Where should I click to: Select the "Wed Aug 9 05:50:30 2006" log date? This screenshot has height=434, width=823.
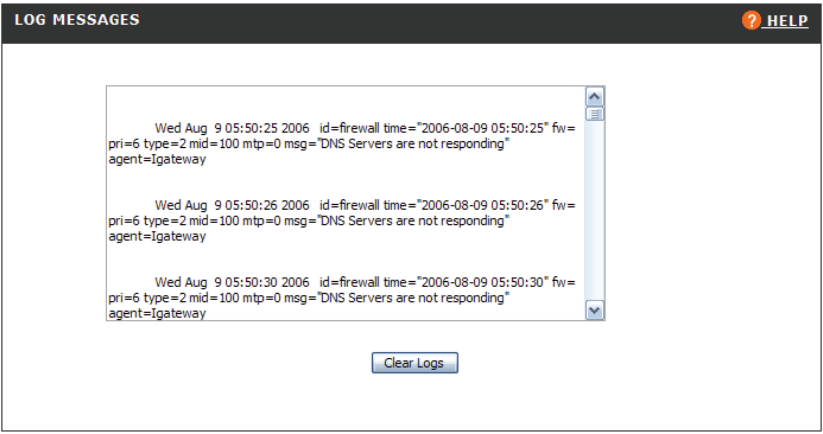[x=232, y=282]
